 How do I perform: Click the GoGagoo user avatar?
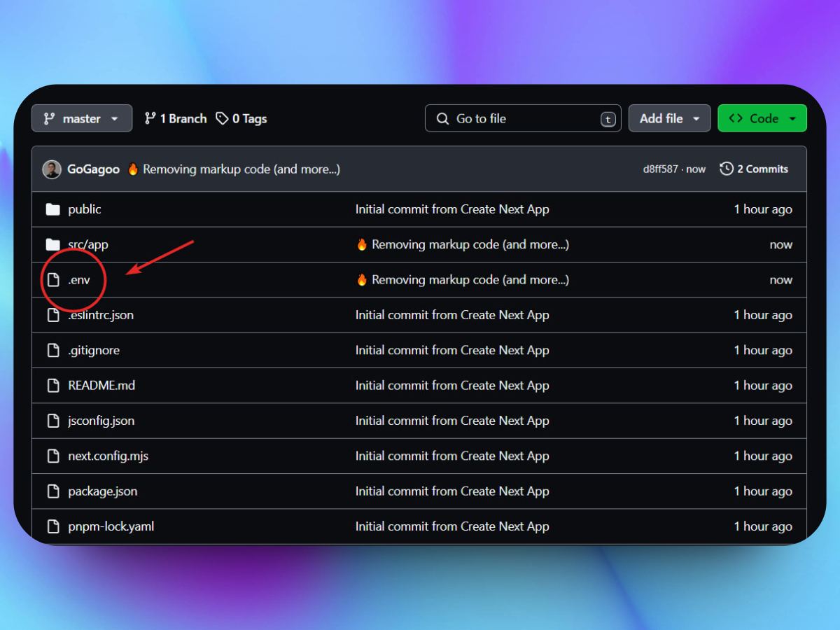[52, 169]
